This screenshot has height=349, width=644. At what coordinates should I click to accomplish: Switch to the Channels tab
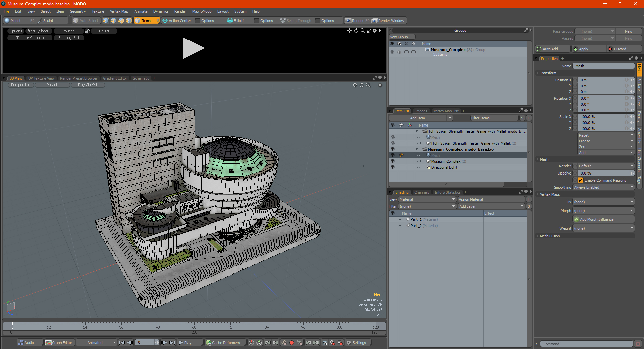click(422, 192)
